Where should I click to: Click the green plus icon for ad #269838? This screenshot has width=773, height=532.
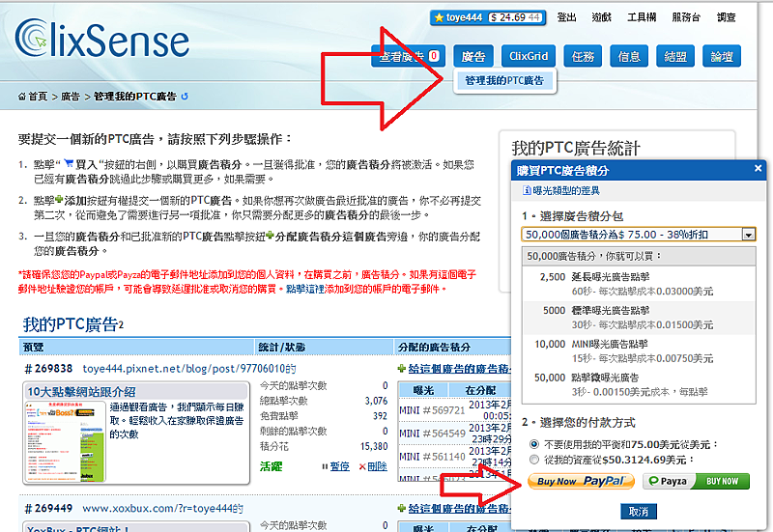point(402,369)
